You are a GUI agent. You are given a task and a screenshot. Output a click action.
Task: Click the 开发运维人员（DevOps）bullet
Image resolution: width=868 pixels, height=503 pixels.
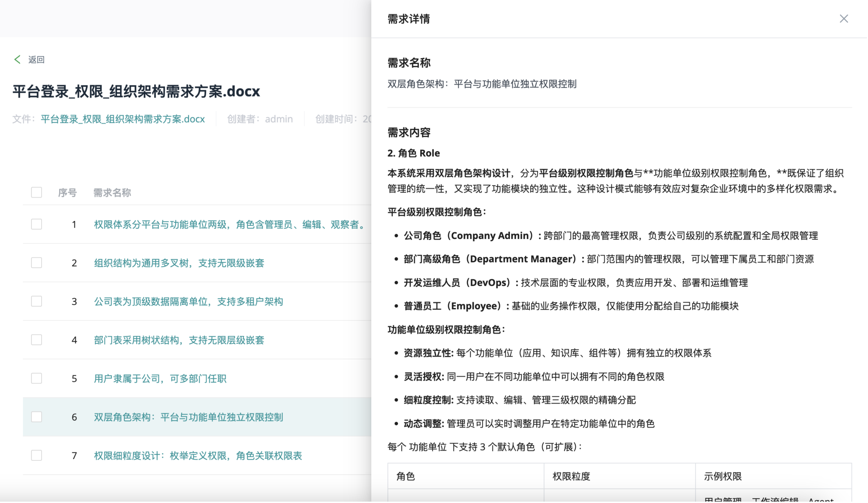[576, 283]
